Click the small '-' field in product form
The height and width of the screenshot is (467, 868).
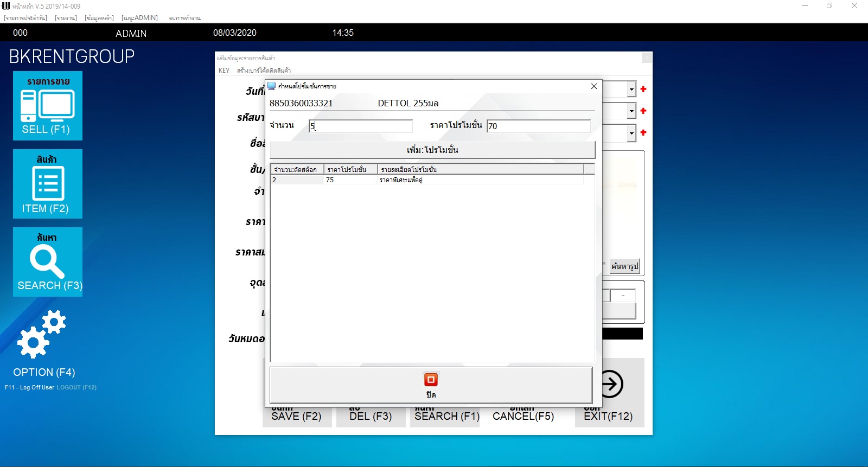tap(623, 296)
